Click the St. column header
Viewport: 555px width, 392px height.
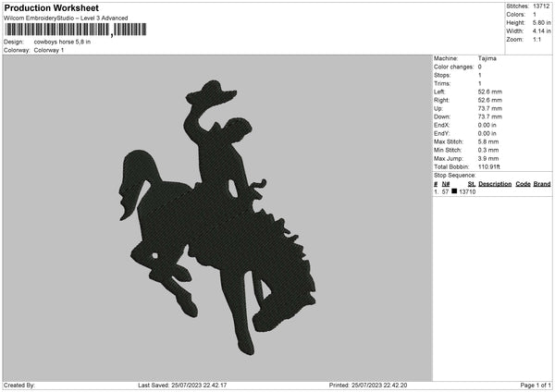472,184
